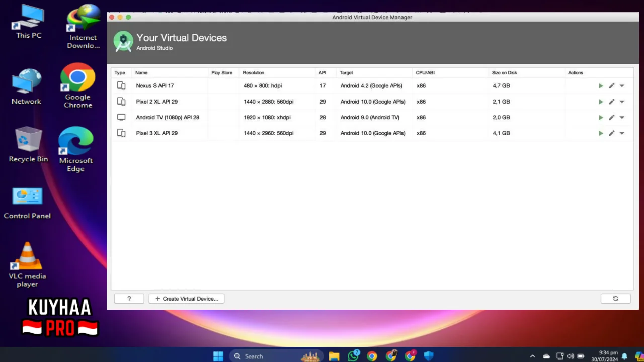The width and height of the screenshot is (644, 362).
Task: Click the Android Studio logo in the header
Action: pos(123,42)
